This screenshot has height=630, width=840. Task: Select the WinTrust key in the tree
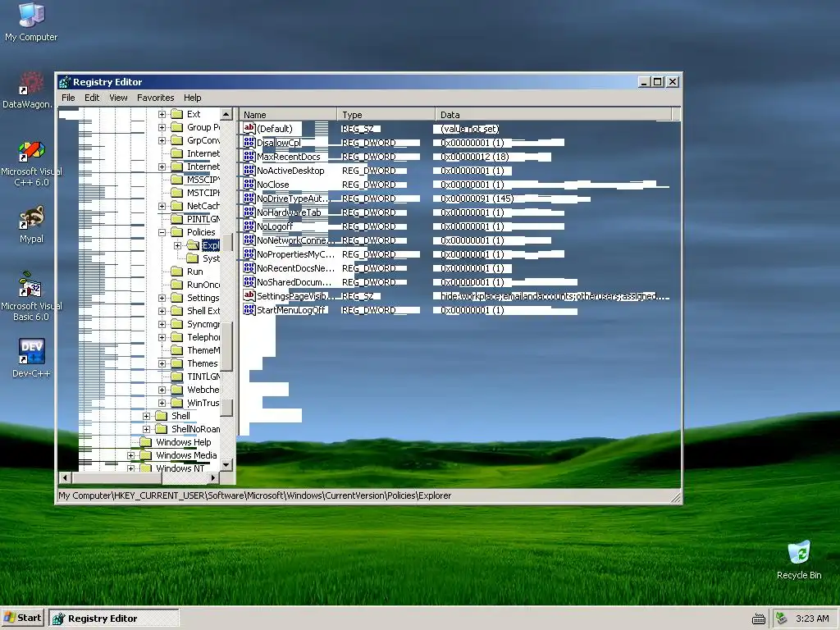coord(203,403)
